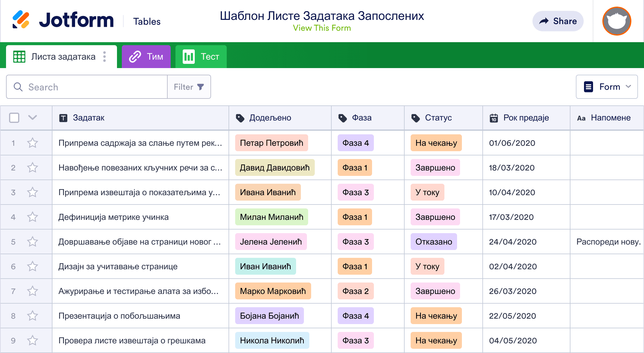Click the Статус column header

pyautogui.click(x=444, y=118)
